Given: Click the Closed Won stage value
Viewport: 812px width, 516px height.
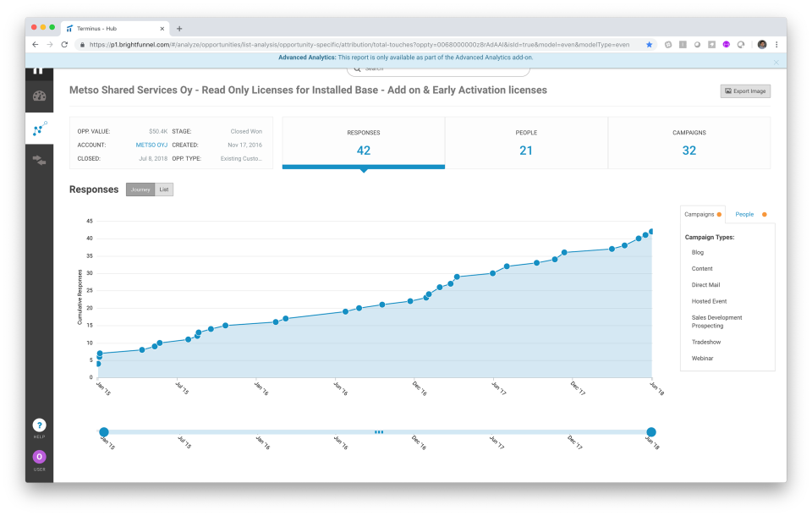Looking at the screenshot, I should (x=246, y=132).
